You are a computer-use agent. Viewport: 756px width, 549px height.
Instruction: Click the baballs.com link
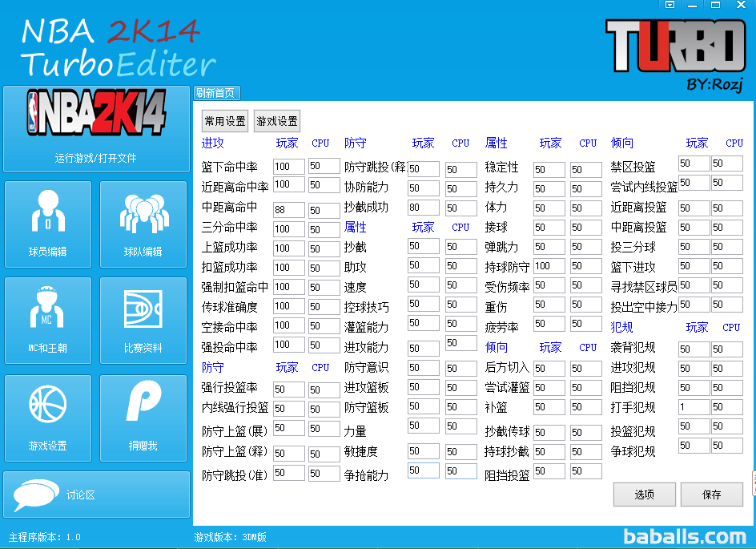(685, 536)
